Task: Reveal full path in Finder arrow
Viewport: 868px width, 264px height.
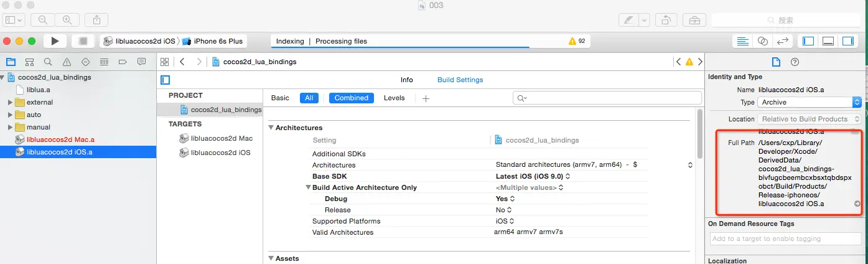Action: (x=857, y=204)
